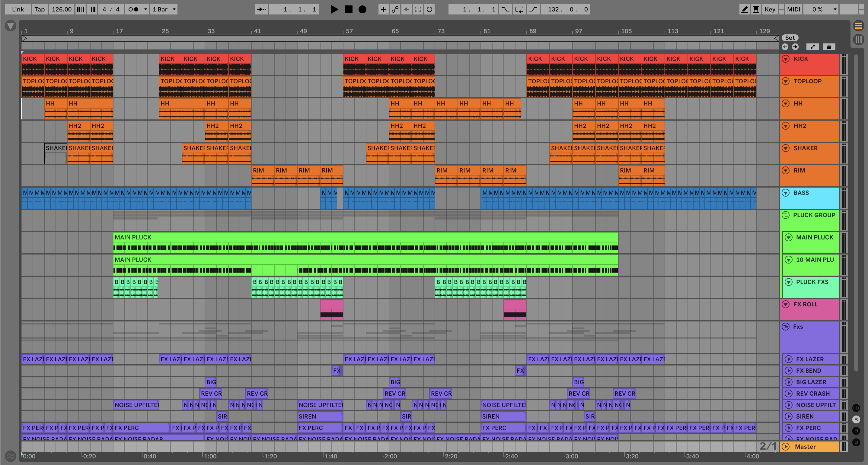Image resolution: width=868 pixels, height=465 pixels.
Task: Click the Set locator button
Action: (x=790, y=38)
